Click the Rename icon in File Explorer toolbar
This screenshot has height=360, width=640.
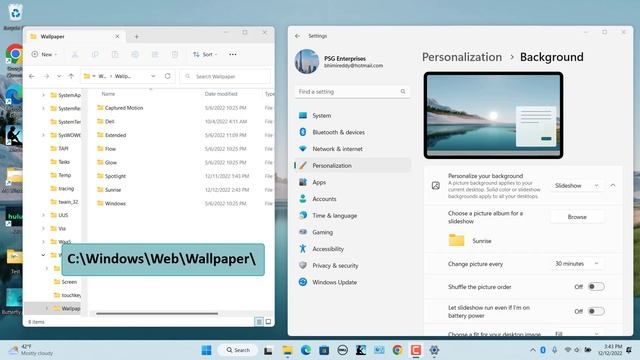click(135, 54)
